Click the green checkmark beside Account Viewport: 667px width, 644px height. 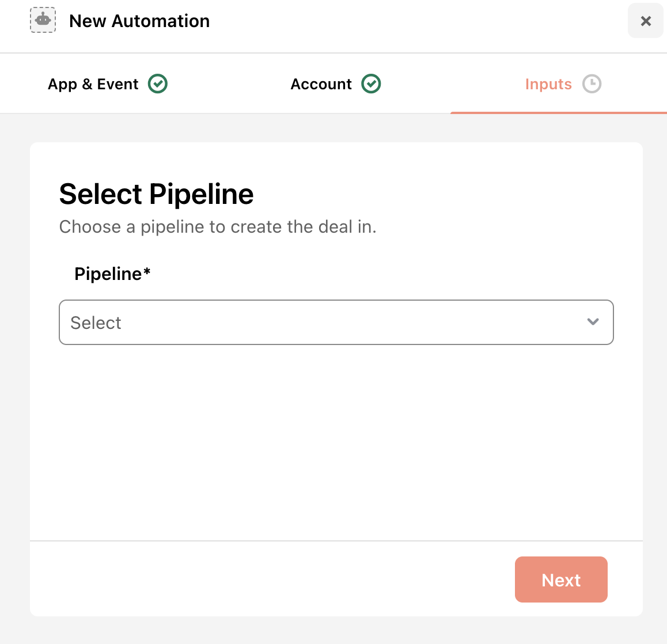[371, 84]
